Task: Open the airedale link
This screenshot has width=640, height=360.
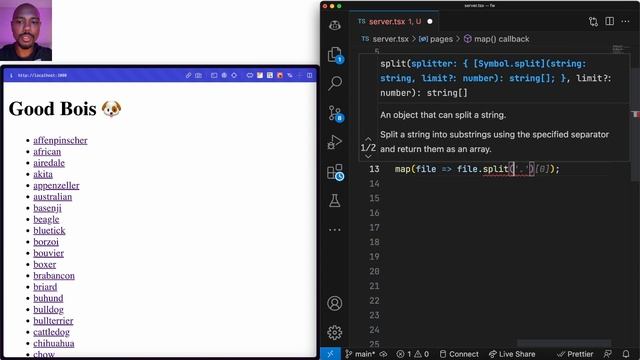Action: [x=49, y=163]
